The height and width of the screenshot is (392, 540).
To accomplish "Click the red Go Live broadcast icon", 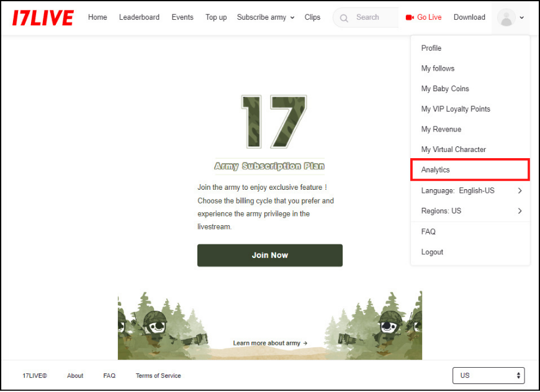I will (x=410, y=17).
